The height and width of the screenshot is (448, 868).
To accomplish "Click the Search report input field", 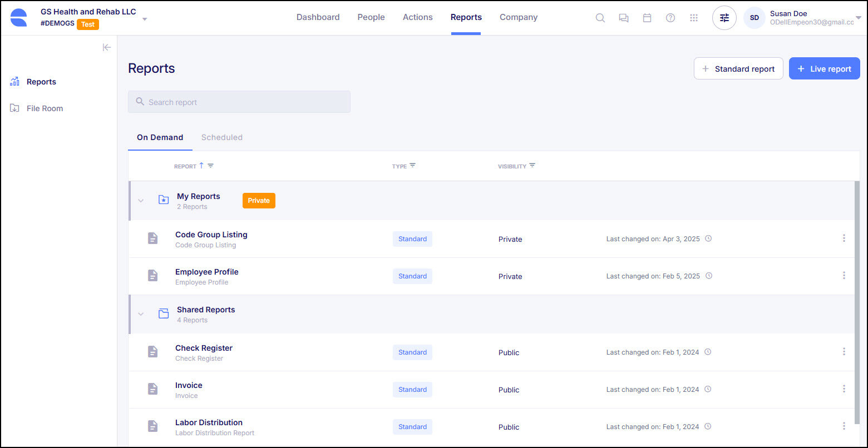I will coord(239,102).
